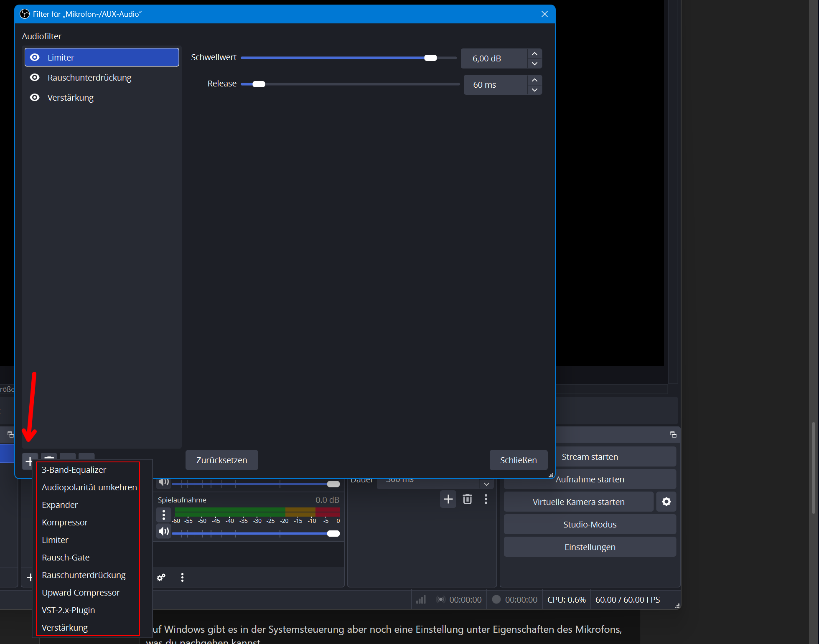Hide Limiter filter via eye icon

[35, 57]
